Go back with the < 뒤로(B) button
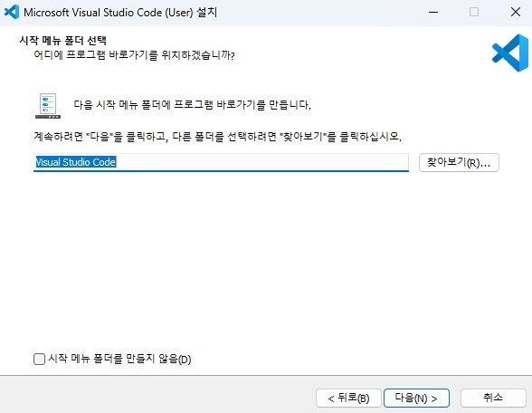 (x=348, y=398)
